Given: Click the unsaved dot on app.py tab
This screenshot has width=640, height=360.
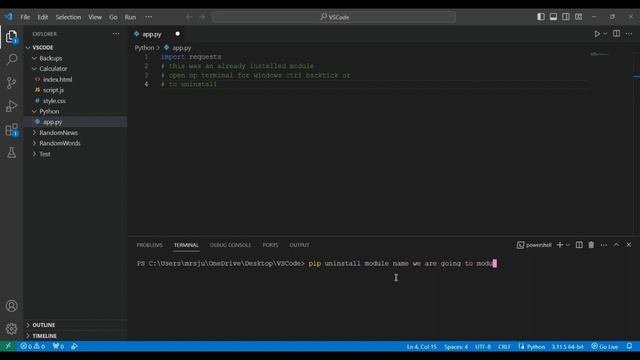Looking at the screenshot, I should click(178, 34).
